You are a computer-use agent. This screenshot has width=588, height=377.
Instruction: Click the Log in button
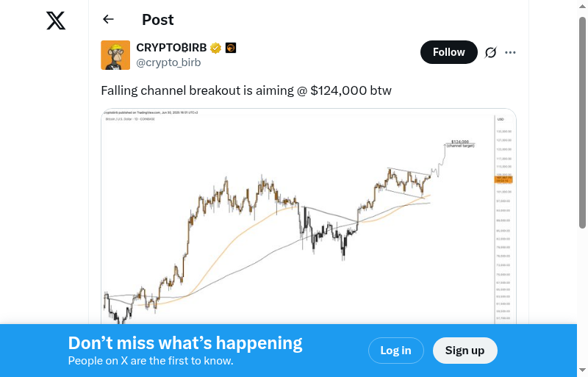[x=395, y=351]
